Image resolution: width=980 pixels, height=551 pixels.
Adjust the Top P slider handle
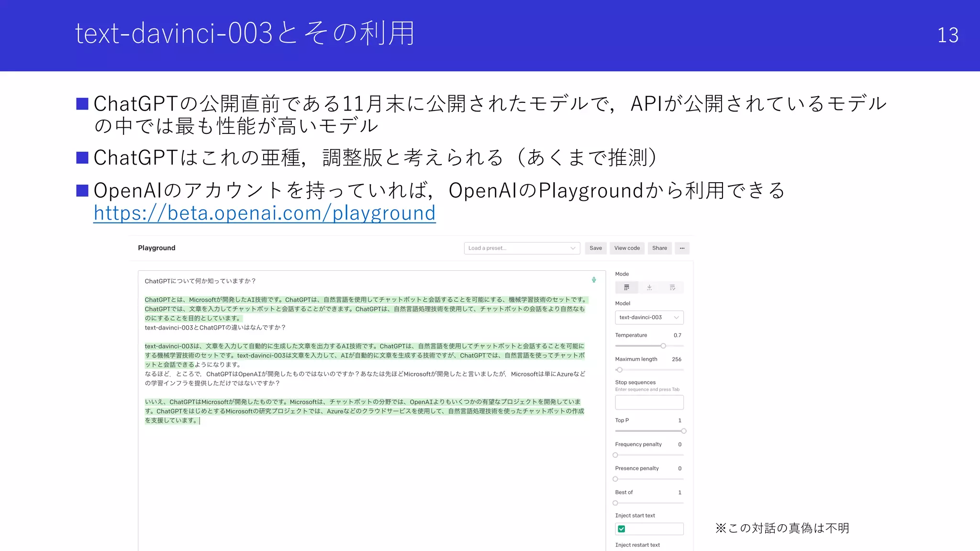tap(684, 431)
